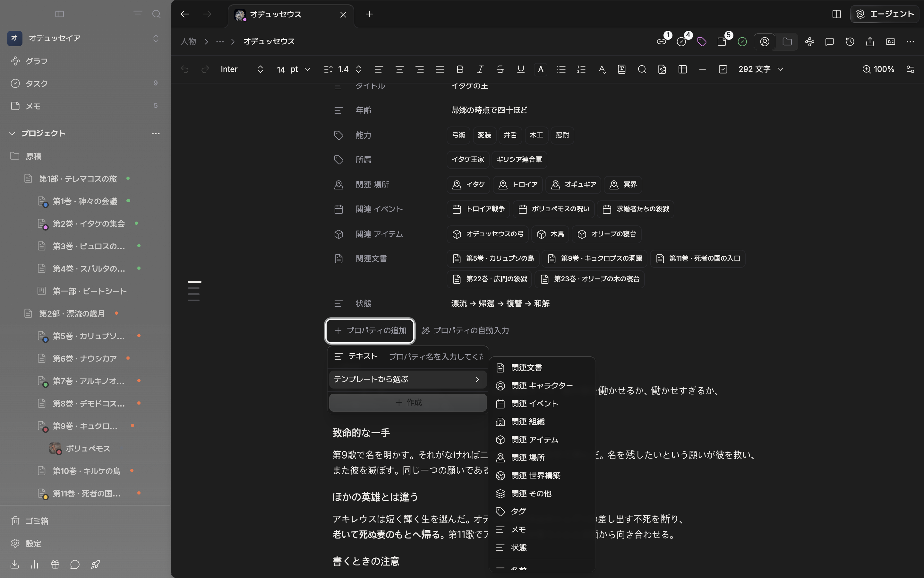
Task: Click the share/export icon in header
Action: click(x=870, y=42)
